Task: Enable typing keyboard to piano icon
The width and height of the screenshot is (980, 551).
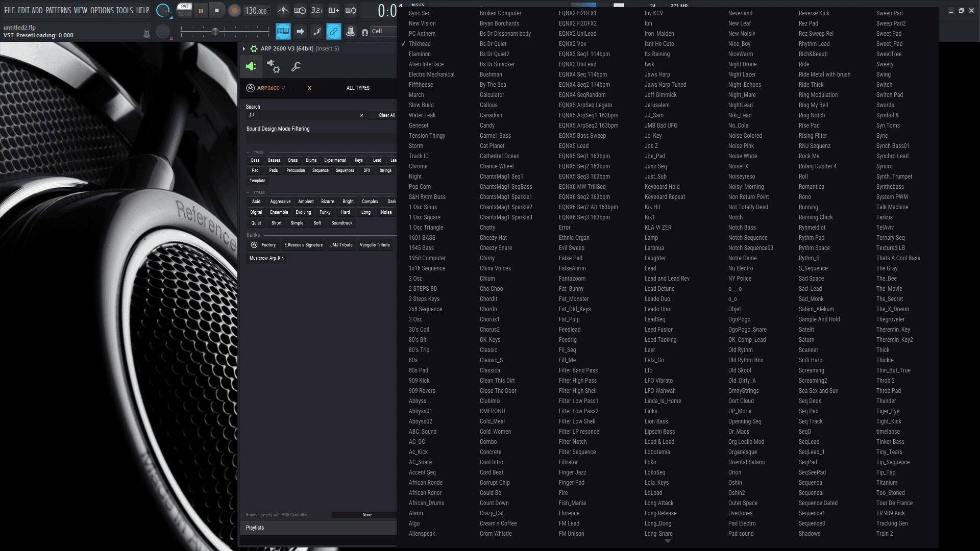Action: (x=283, y=32)
